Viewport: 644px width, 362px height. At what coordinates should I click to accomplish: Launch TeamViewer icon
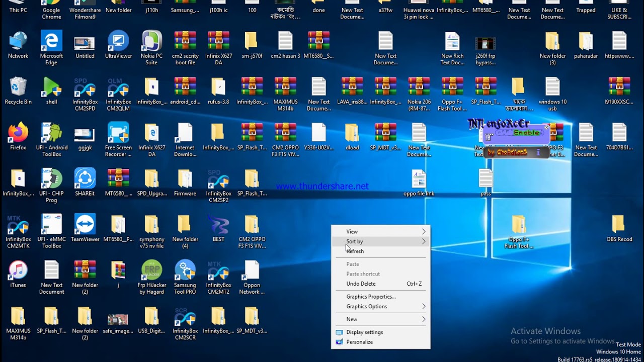pyautogui.click(x=85, y=224)
